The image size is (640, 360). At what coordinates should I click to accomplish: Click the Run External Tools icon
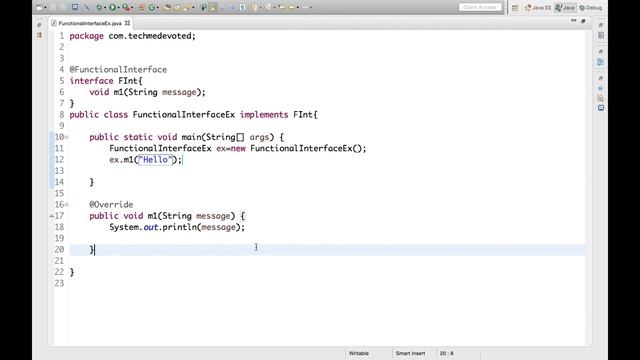click(x=126, y=7)
